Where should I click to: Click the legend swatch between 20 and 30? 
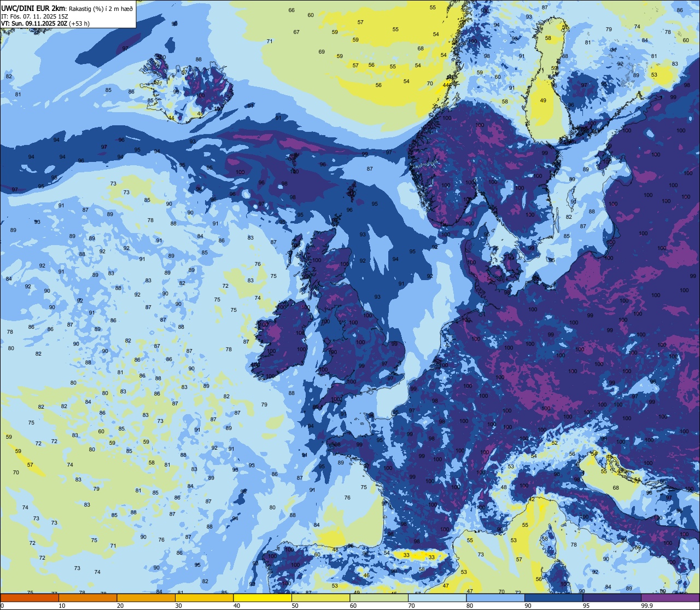(146, 597)
